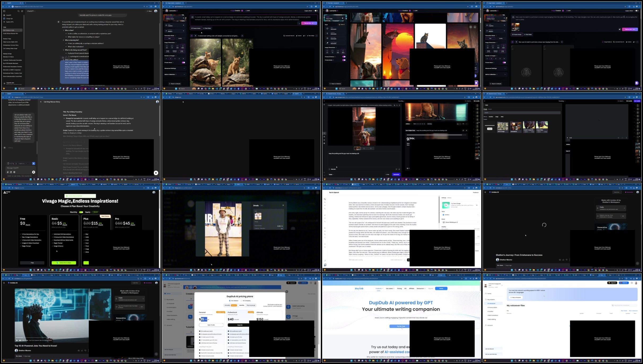Select the 'Pay as you go' billing tab in the DupDub pricing popup
The width and height of the screenshot is (643, 364).
coord(251,305)
